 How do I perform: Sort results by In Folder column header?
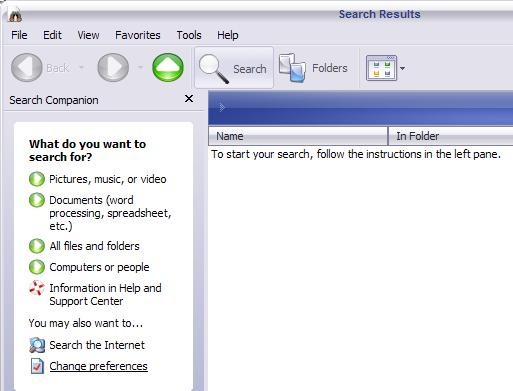451,136
